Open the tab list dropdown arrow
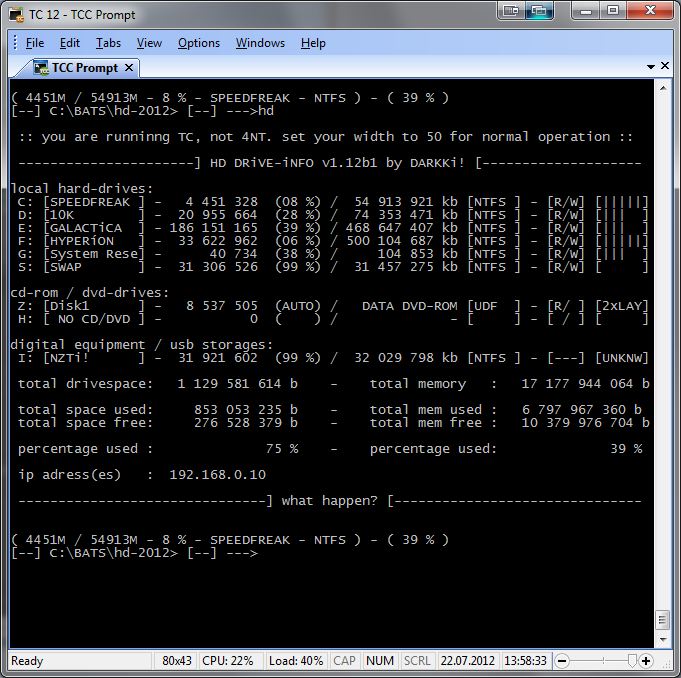Screen dimensions: 681x678 651,66
